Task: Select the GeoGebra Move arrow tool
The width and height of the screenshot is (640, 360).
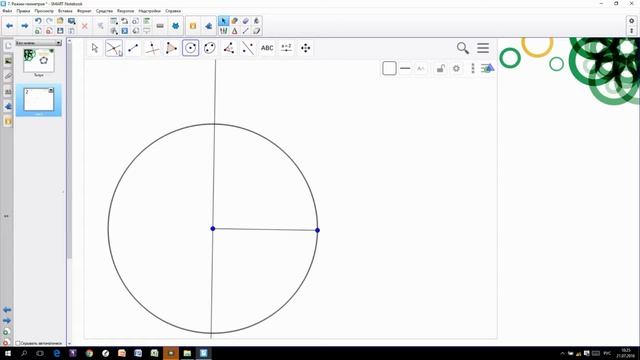Action: point(95,48)
